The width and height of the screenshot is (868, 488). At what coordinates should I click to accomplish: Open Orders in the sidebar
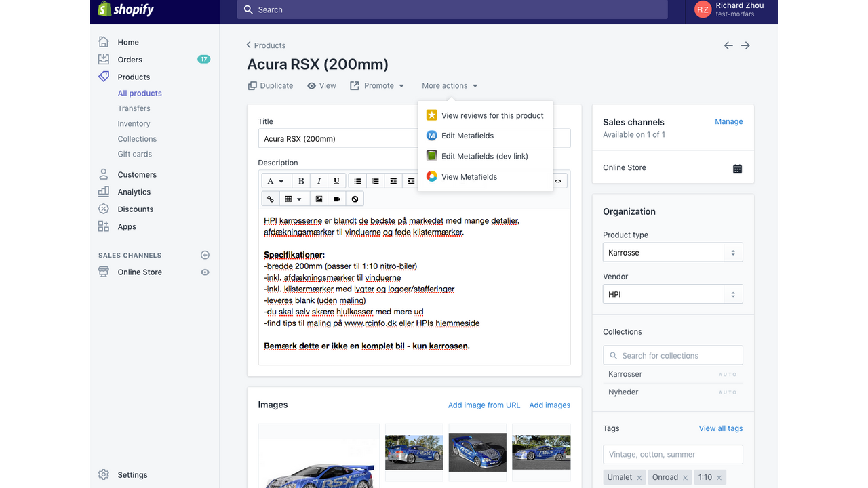130,60
